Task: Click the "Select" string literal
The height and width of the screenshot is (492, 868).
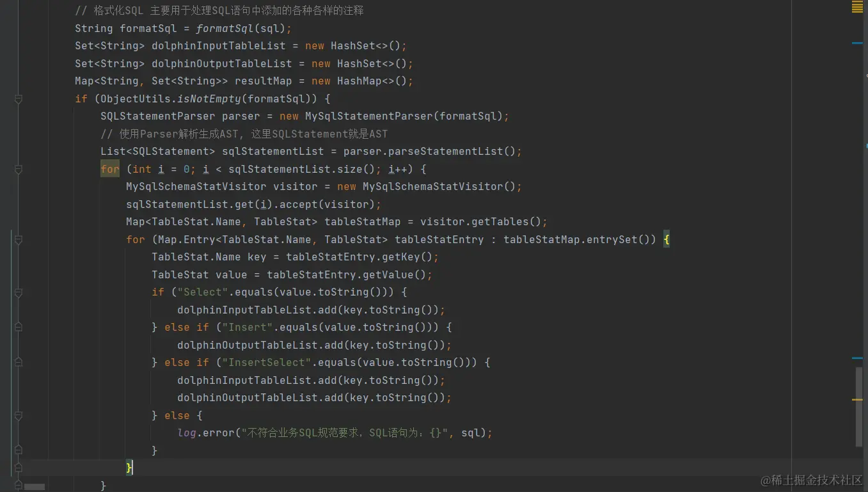Action: point(203,292)
